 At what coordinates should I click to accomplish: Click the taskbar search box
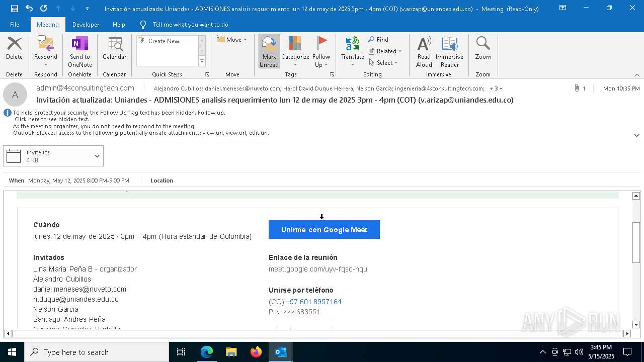(x=97, y=352)
